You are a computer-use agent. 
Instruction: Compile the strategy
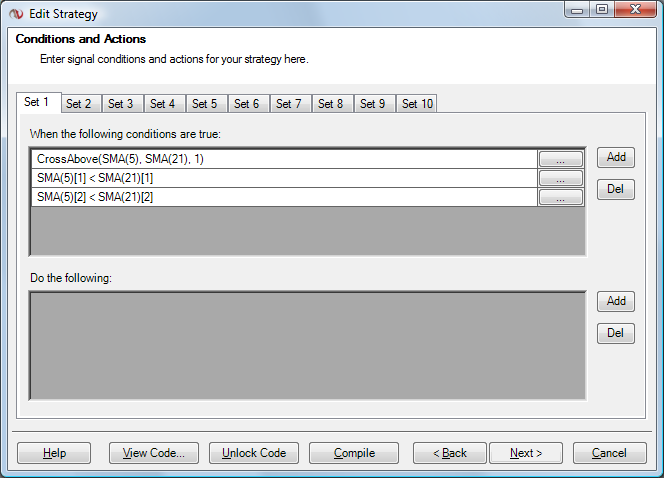click(354, 453)
